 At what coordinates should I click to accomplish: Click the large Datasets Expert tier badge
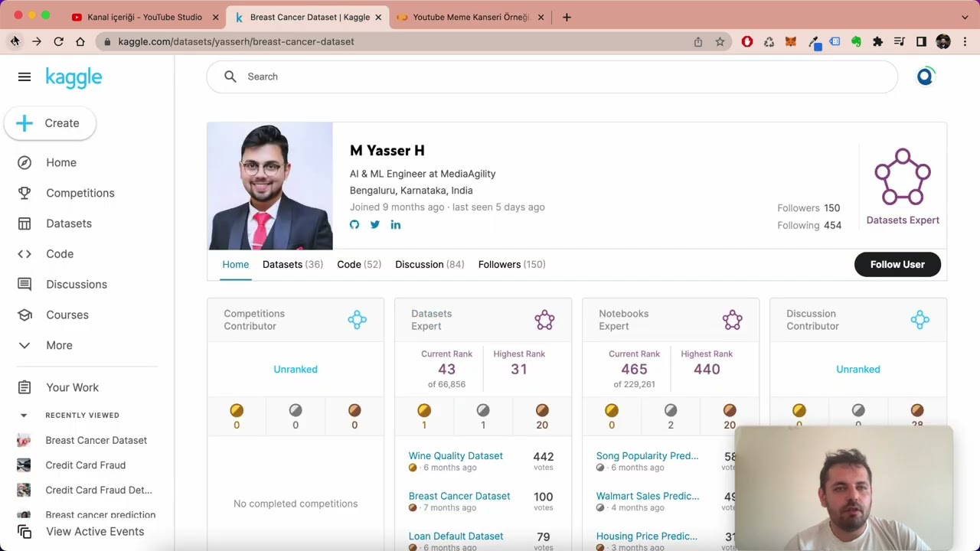click(x=903, y=178)
